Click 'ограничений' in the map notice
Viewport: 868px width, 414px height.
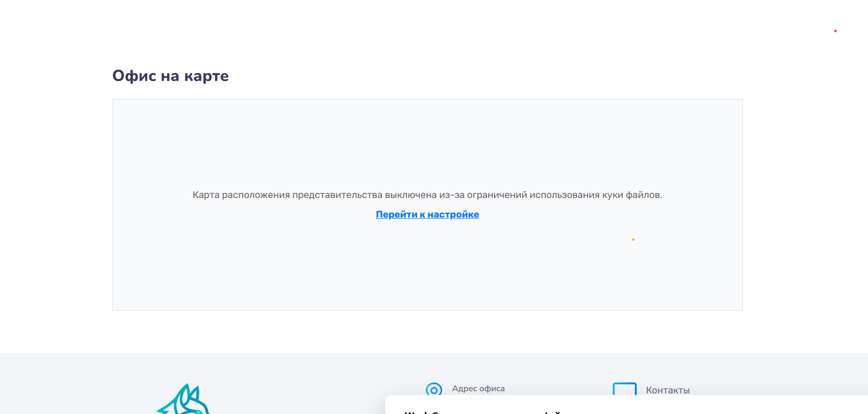[x=497, y=195]
